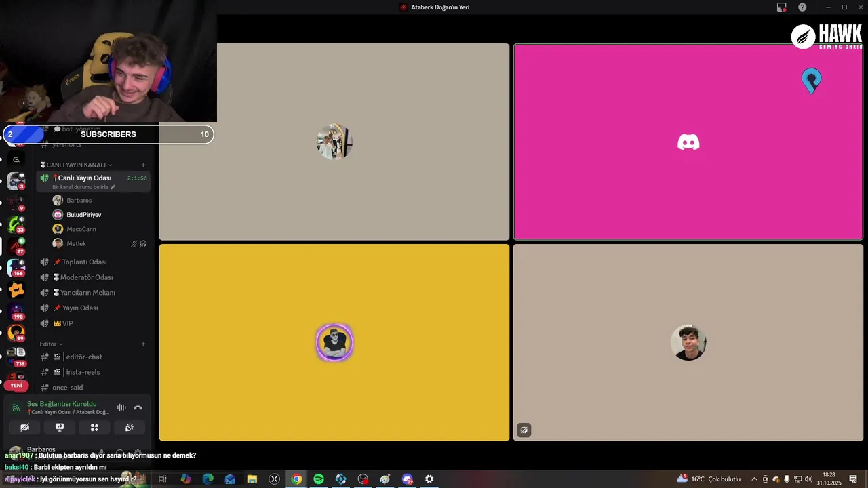This screenshot has width=868, height=488.
Task: Open server icon with badge 198
Action: click(16, 311)
